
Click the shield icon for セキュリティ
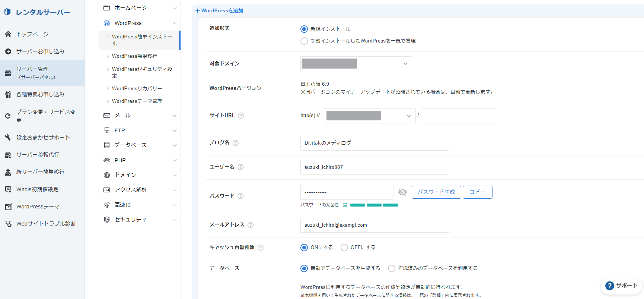[107, 220]
